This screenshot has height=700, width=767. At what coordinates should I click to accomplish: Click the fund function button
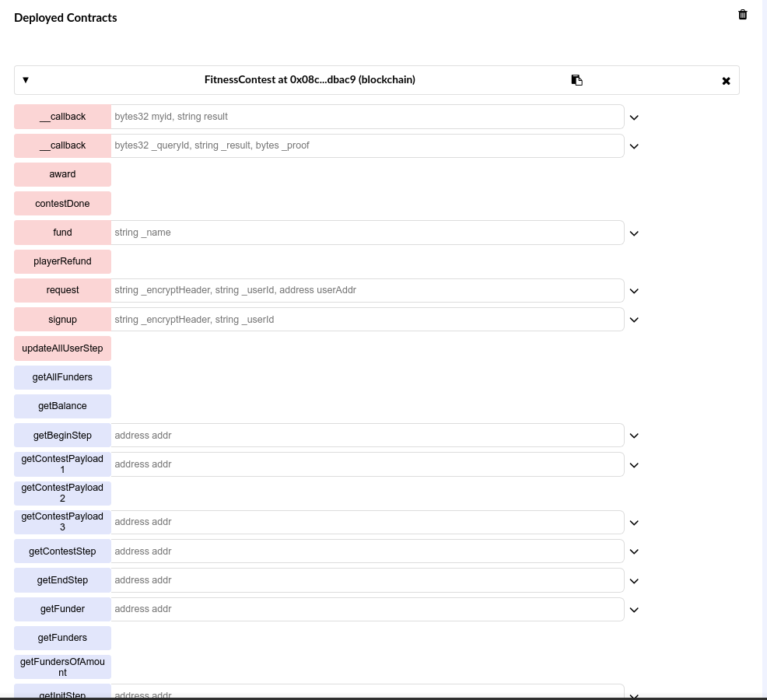pyautogui.click(x=62, y=233)
